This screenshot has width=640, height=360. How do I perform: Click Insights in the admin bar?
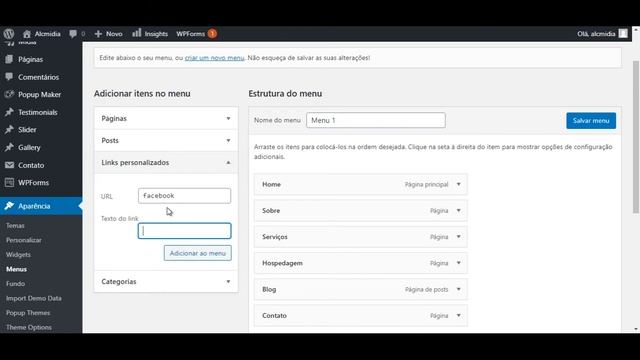point(156,34)
